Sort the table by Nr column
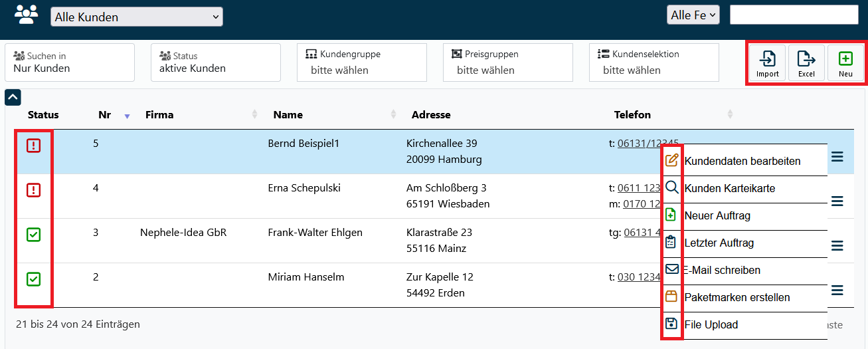Image resolution: width=868 pixels, height=349 pixels. pyautogui.click(x=105, y=115)
